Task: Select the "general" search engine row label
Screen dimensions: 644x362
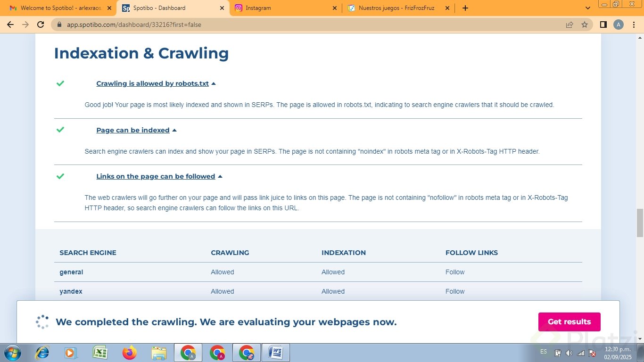Action: (x=71, y=272)
